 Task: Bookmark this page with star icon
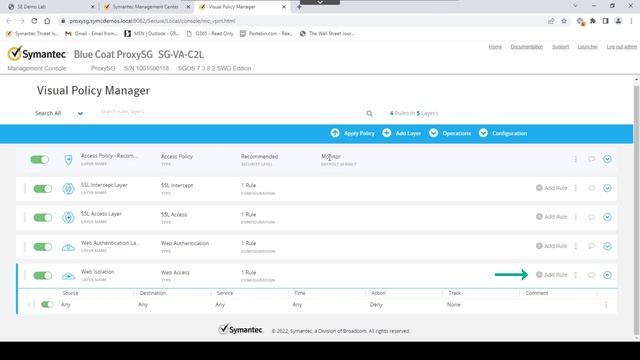point(564,21)
